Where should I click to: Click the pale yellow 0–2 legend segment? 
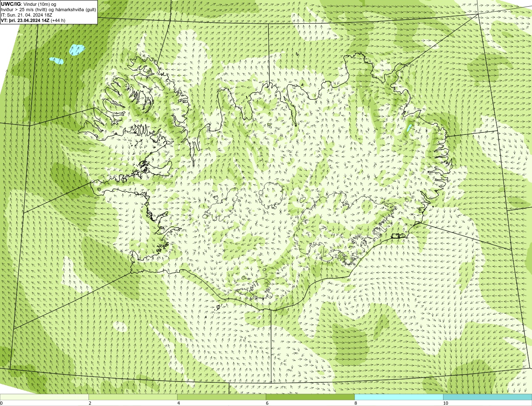[x=44, y=397]
